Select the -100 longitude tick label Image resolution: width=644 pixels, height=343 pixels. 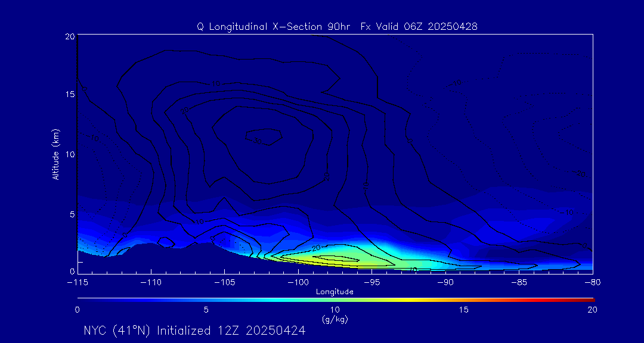tap(298, 282)
